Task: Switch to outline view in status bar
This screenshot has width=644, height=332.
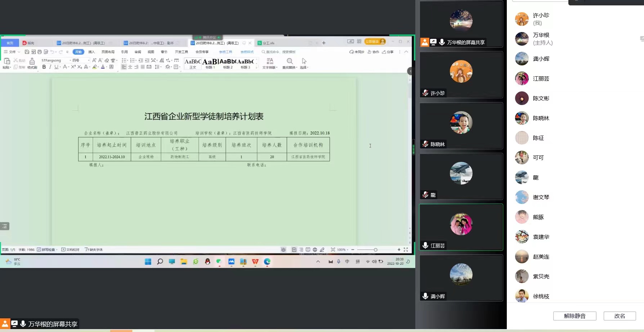Action: [x=301, y=250]
